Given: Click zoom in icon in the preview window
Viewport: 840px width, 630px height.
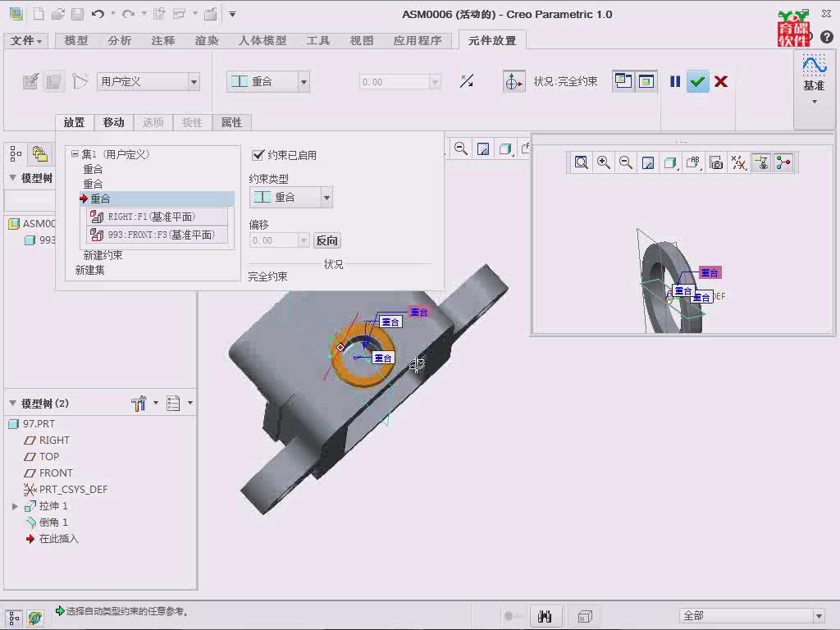Looking at the screenshot, I should pos(604,162).
